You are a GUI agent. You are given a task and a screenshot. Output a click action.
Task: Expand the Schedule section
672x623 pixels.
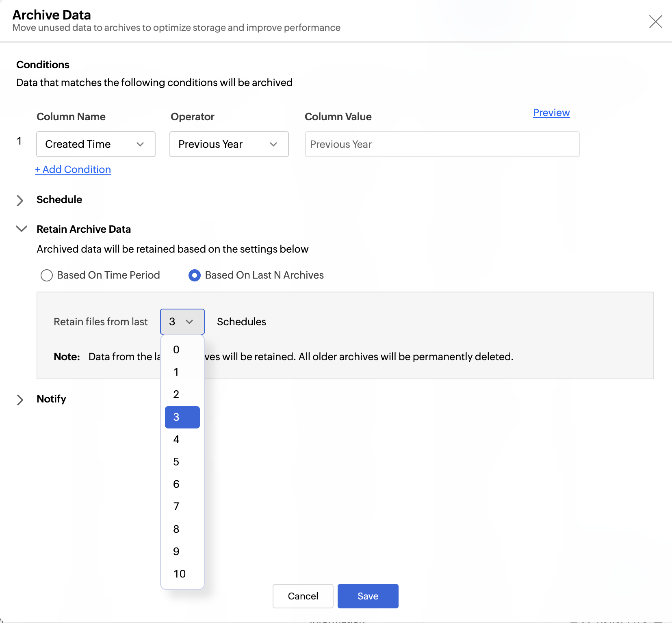point(20,200)
